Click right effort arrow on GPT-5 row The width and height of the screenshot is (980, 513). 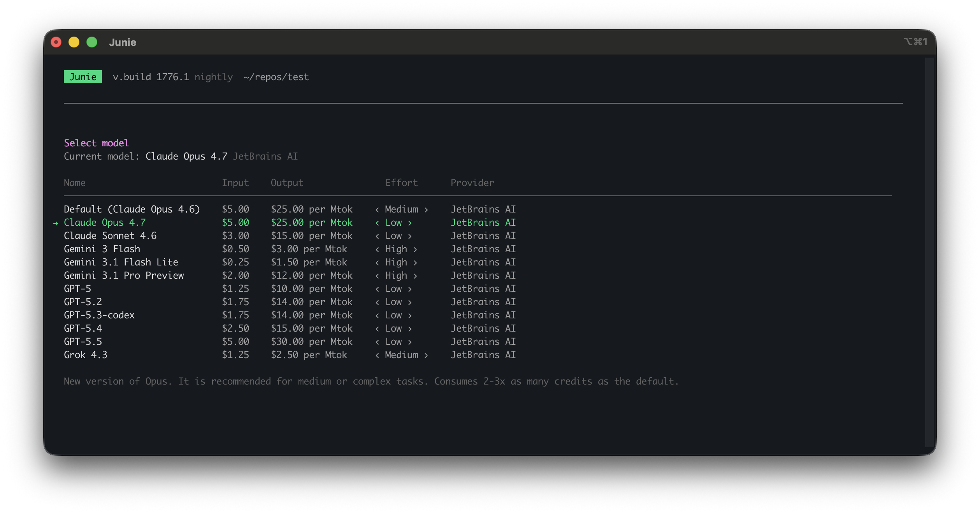pyautogui.click(x=410, y=289)
